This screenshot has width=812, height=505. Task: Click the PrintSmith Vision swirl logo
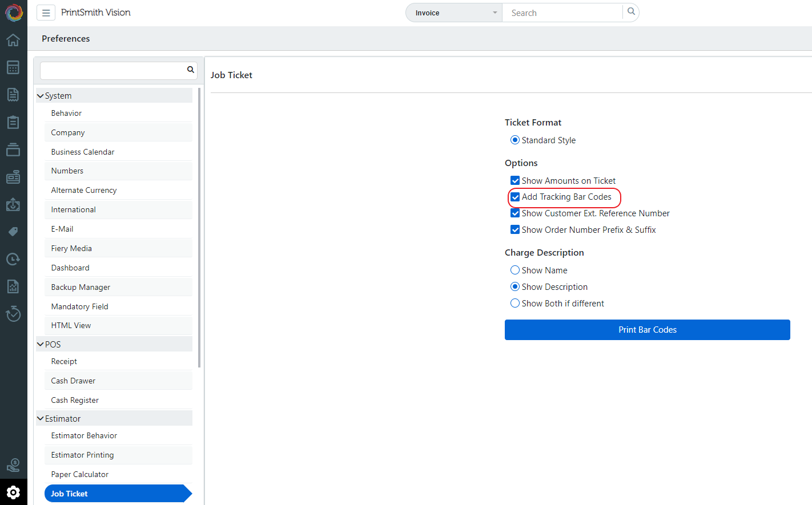pos(14,13)
